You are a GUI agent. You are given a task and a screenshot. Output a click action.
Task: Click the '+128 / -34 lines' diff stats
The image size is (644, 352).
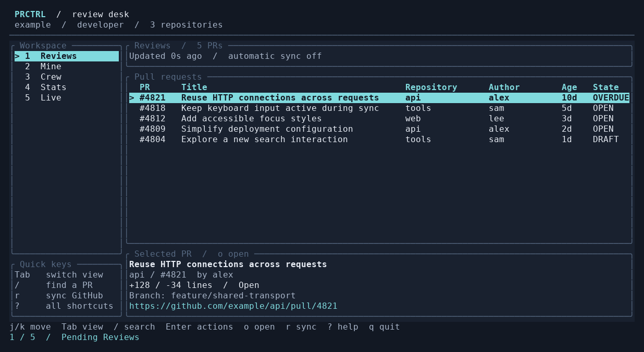pyautogui.click(x=171, y=285)
